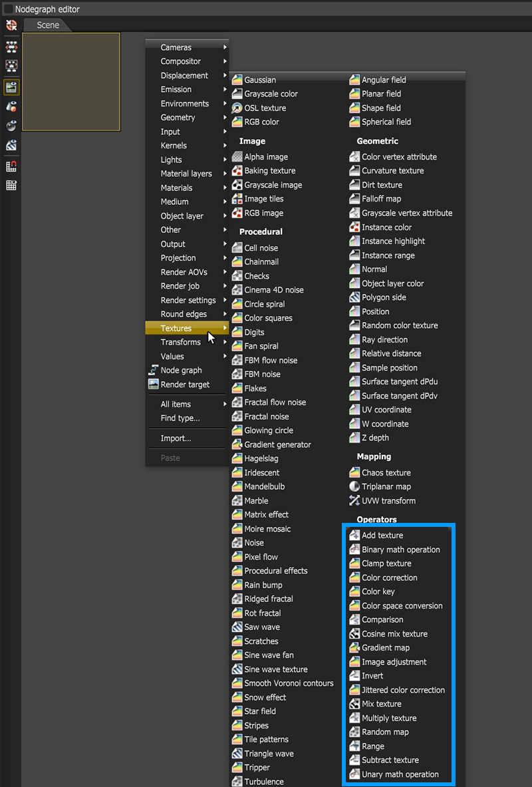Click the top icon in left toolbar
532x787 pixels.
tap(11, 25)
